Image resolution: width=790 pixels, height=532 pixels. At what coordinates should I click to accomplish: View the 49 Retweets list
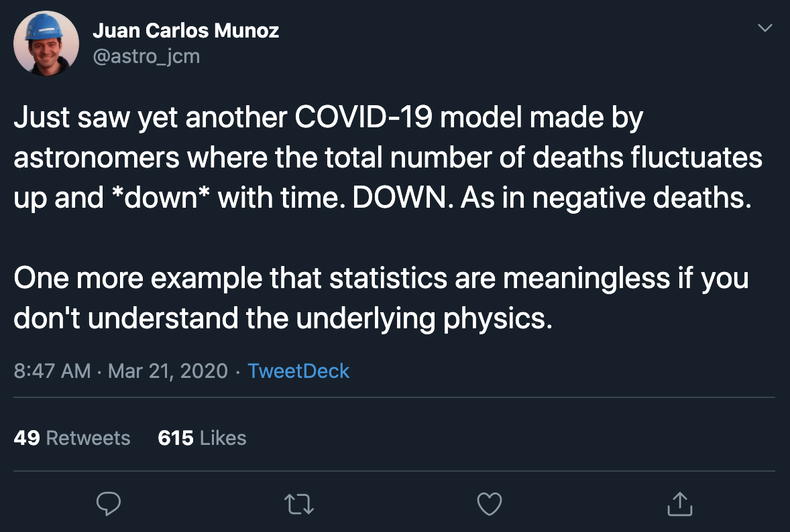tap(72, 438)
